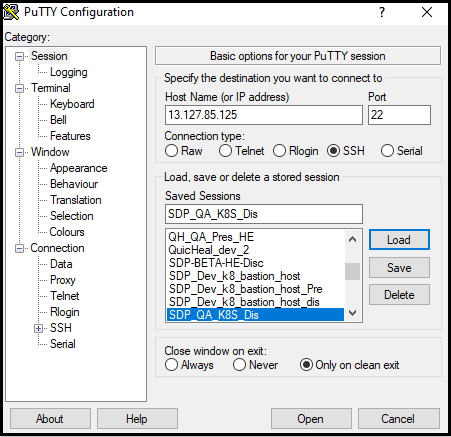Open the Selection category

[x=72, y=216]
